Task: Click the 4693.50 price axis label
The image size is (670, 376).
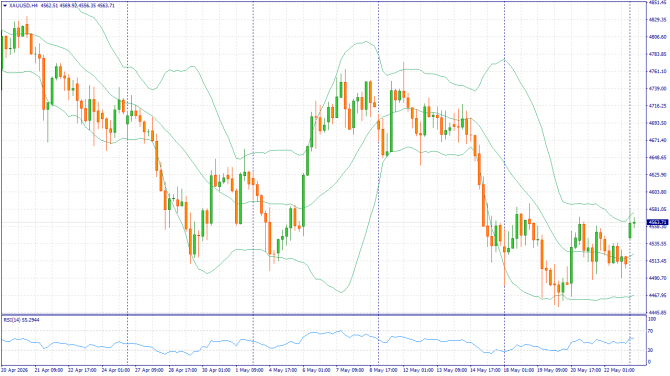Action: [657, 123]
